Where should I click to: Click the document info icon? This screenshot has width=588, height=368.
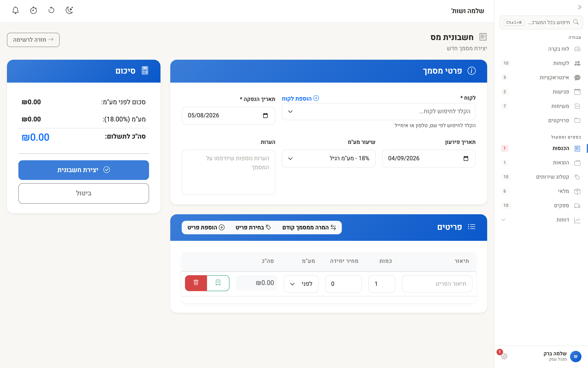[471, 71]
